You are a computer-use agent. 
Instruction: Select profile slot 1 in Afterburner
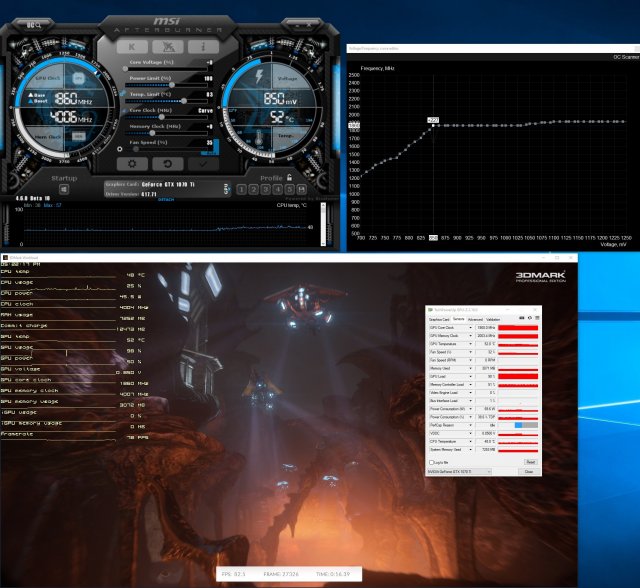[241, 189]
